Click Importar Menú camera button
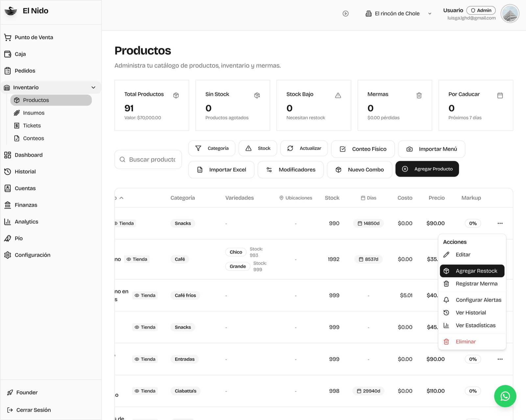 click(x=432, y=149)
